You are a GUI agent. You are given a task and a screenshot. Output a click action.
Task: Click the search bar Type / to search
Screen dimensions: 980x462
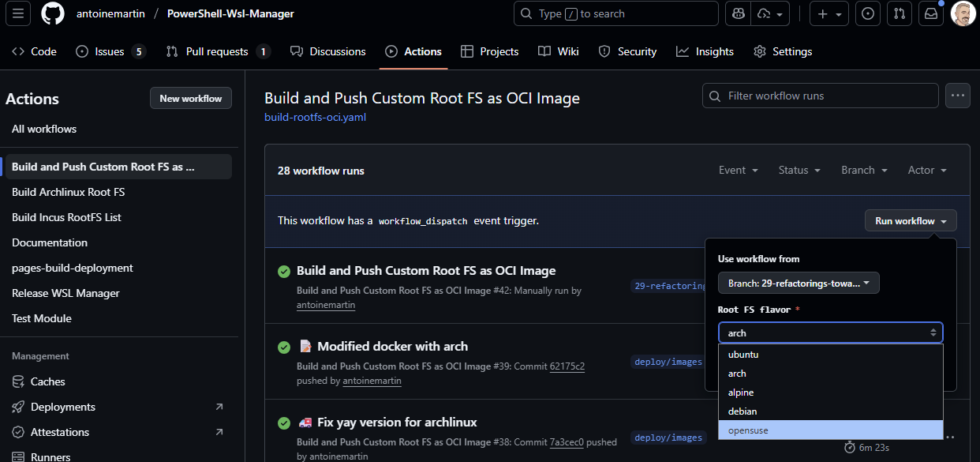[x=616, y=13]
